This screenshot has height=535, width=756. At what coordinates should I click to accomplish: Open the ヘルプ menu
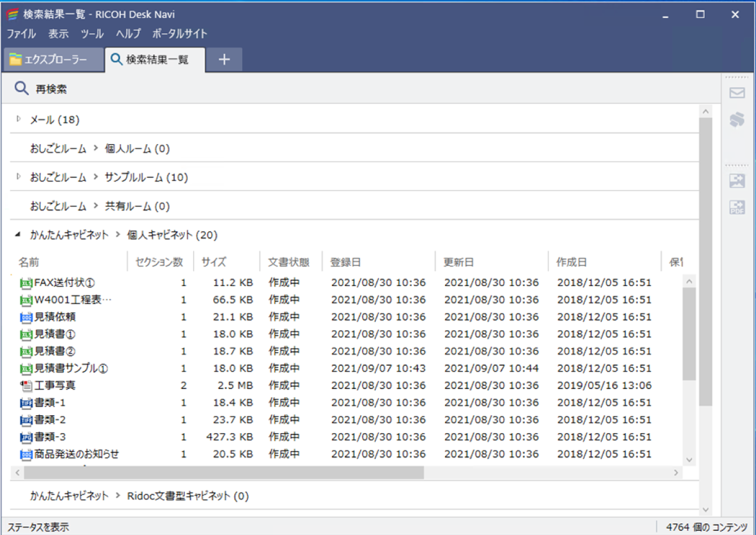tap(128, 34)
